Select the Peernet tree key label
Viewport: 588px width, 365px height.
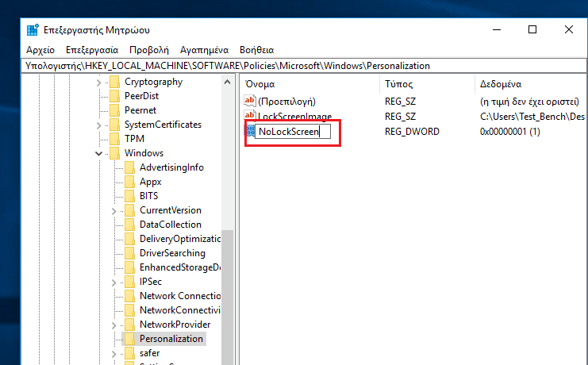tap(140, 110)
